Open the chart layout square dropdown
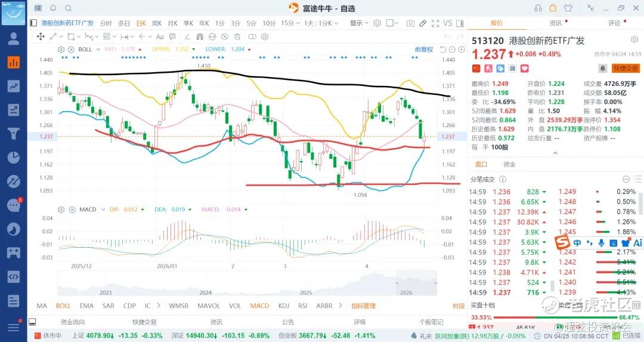This screenshot has height=342, width=644. (392, 23)
